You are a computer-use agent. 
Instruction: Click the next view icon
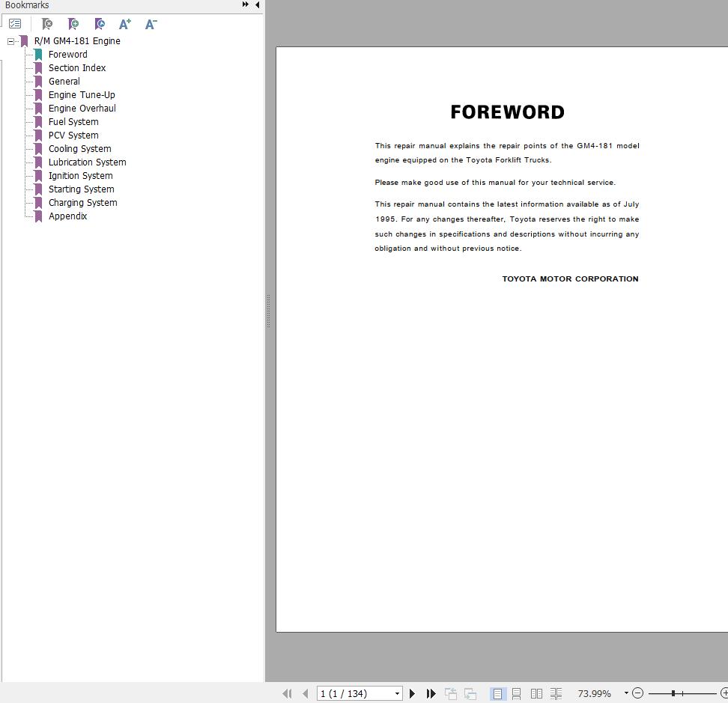[x=470, y=693]
